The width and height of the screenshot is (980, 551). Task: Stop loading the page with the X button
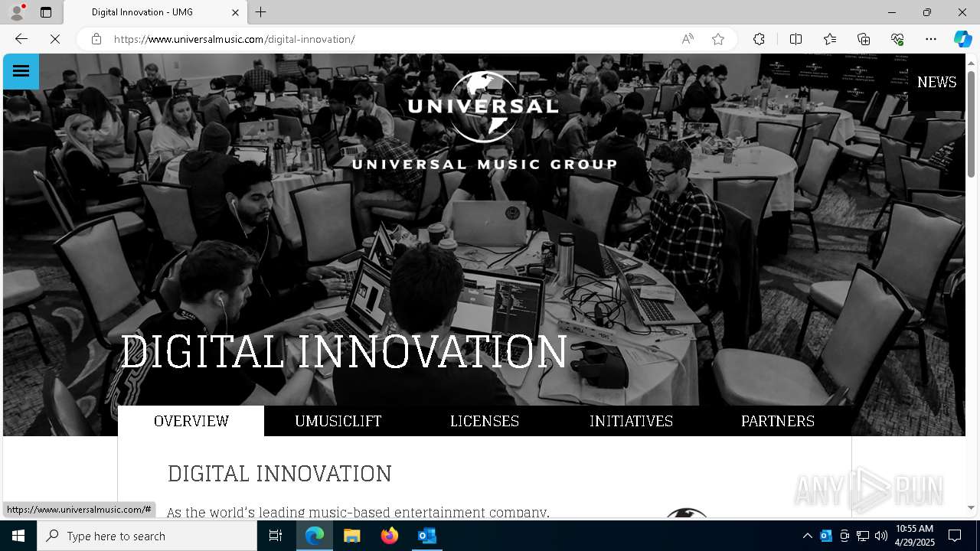(55, 39)
